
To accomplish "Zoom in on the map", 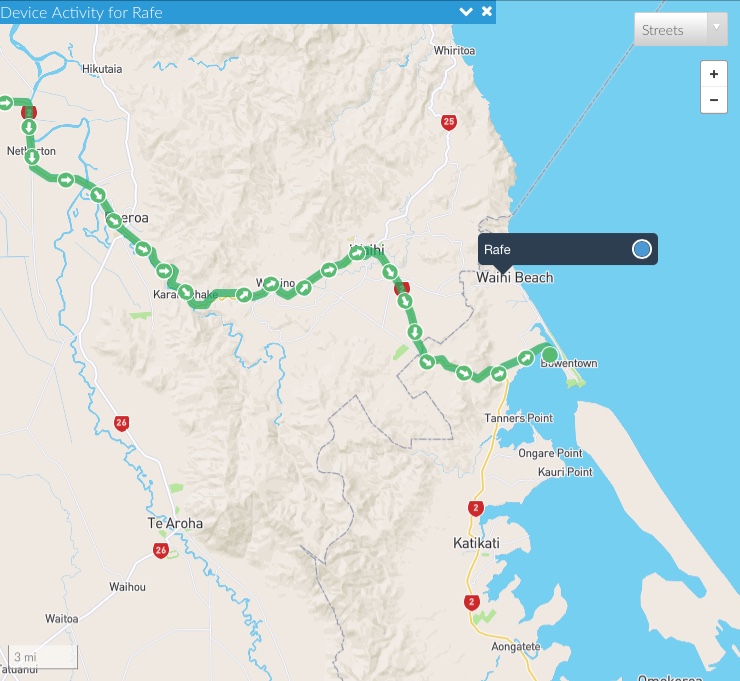I will pos(713,74).
